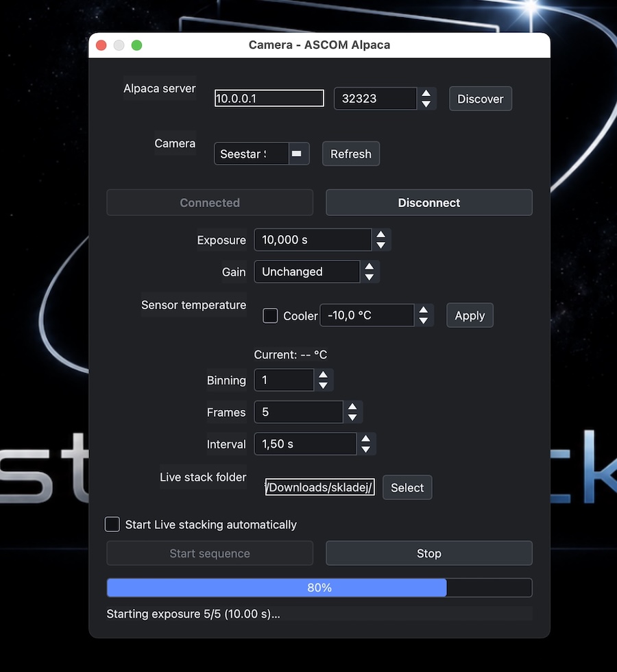The image size is (617, 672).
Task: Increase the Interval duration
Action: tap(365, 438)
